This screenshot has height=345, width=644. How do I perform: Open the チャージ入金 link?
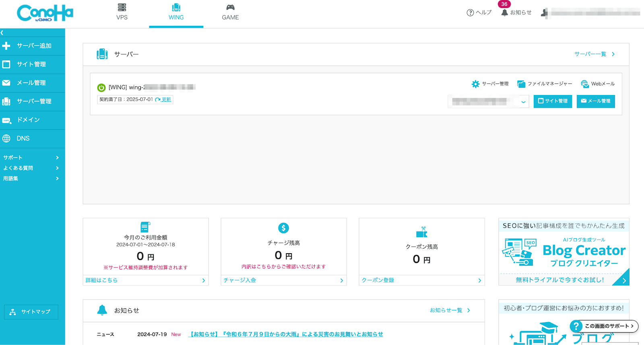click(283, 280)
